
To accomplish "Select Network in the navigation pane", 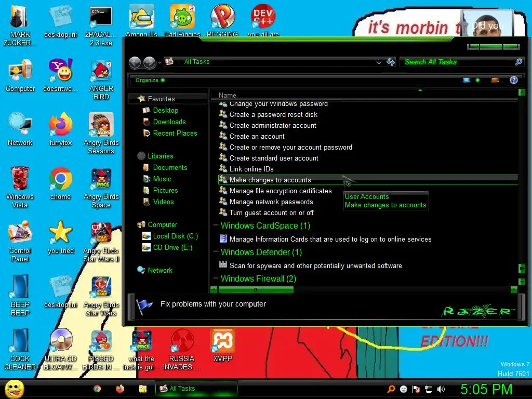I will click(160, 270).
